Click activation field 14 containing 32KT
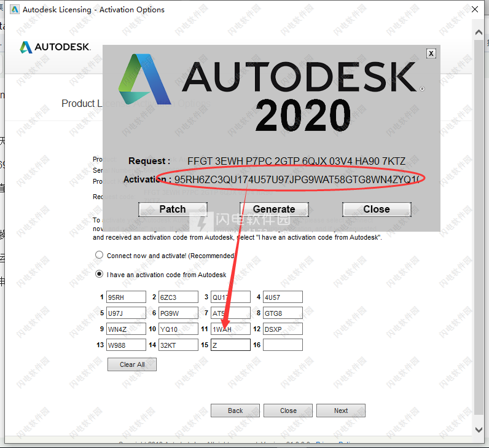 coord(178,345)
